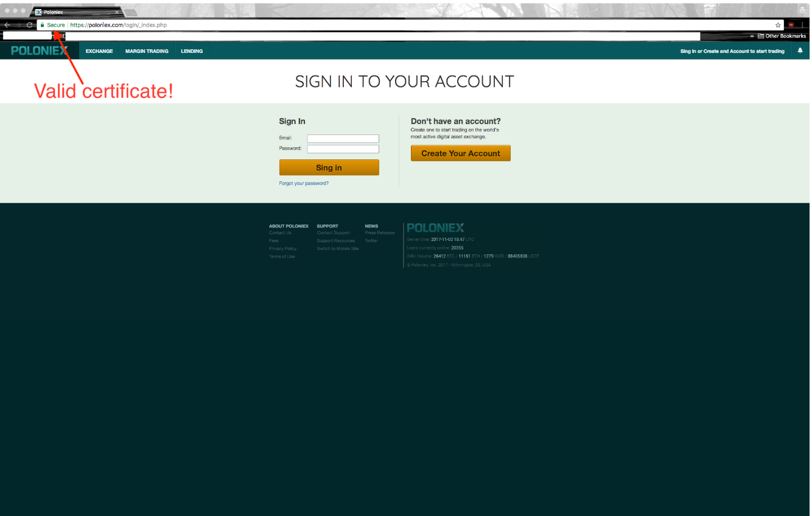
Task: Expand the hidden bookmarks chevron
Action: click(x=752, y=36)
